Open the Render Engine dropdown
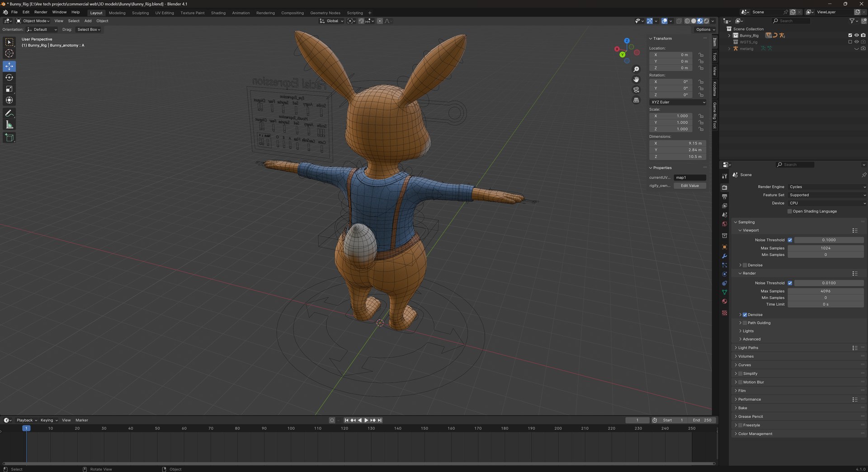 827,187
